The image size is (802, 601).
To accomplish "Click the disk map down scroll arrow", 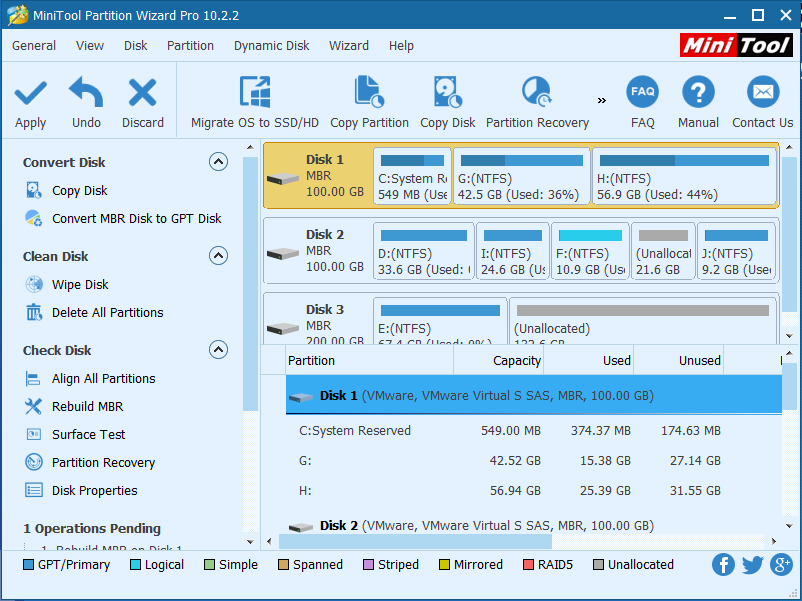I will click(789, 336).
